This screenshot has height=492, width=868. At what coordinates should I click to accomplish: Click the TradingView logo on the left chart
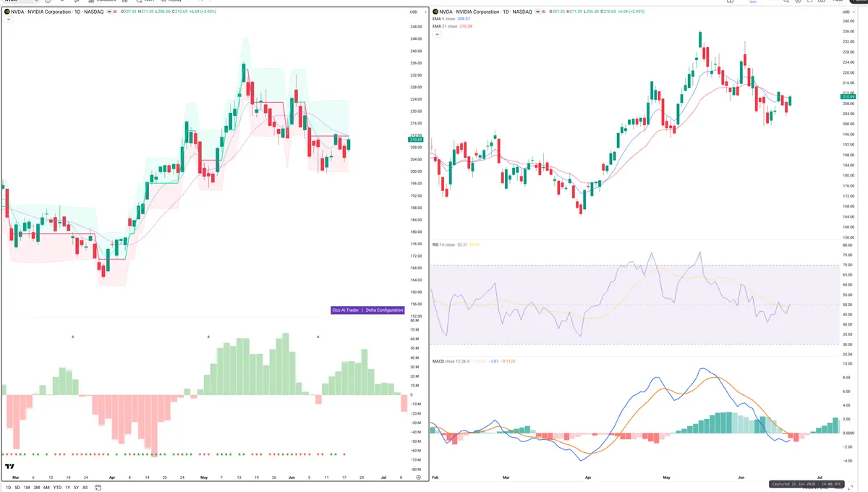tap(10, 467)
